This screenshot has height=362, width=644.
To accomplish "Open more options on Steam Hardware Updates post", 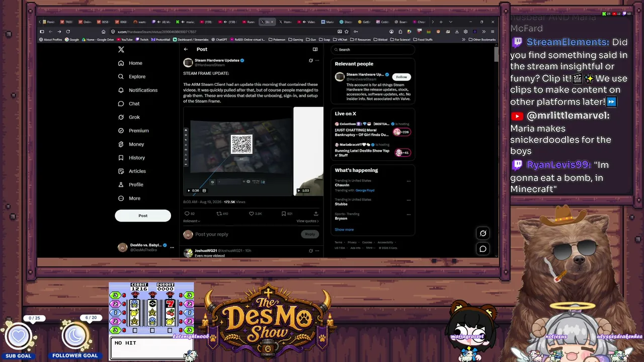I will coord(317,60).
